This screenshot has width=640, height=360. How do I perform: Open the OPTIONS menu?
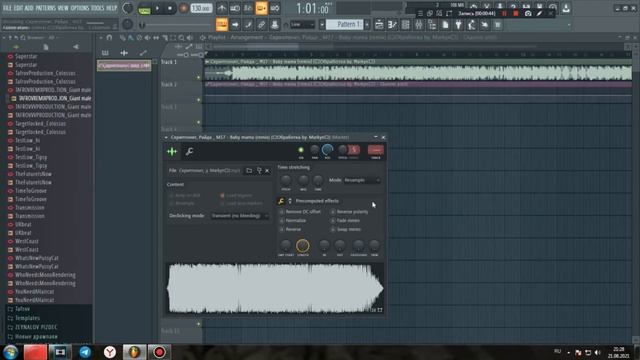click(x=80, y=8)
